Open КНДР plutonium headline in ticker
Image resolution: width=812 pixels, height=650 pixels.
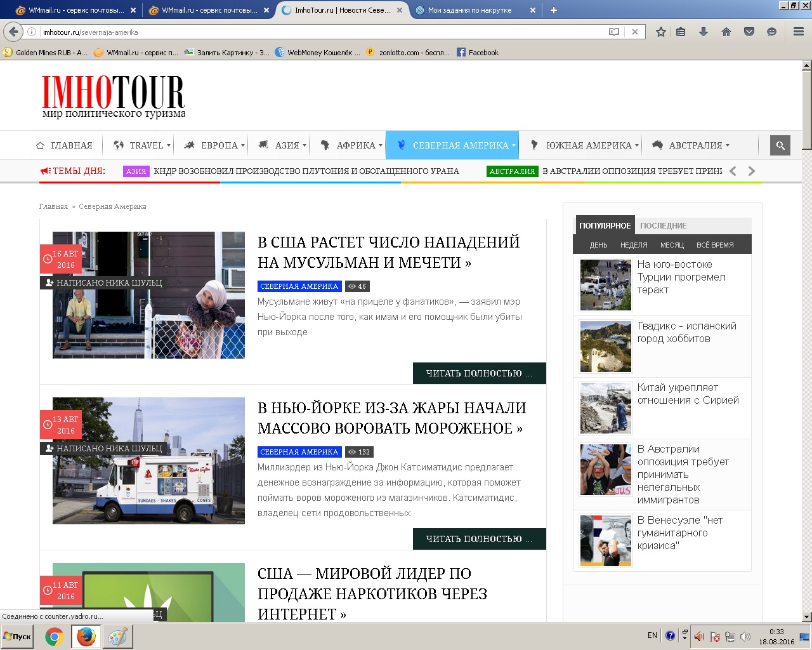pyautogui.click(x=306, y=171)
